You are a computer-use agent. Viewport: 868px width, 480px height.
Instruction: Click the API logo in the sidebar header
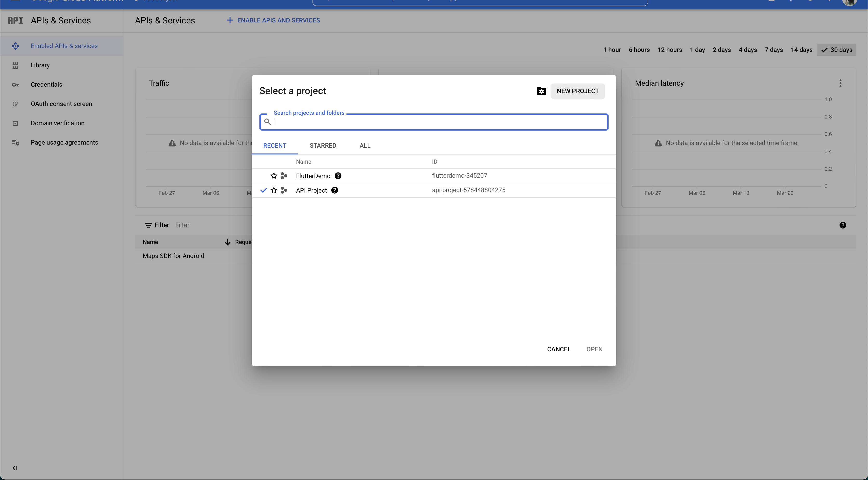(15, 21)
